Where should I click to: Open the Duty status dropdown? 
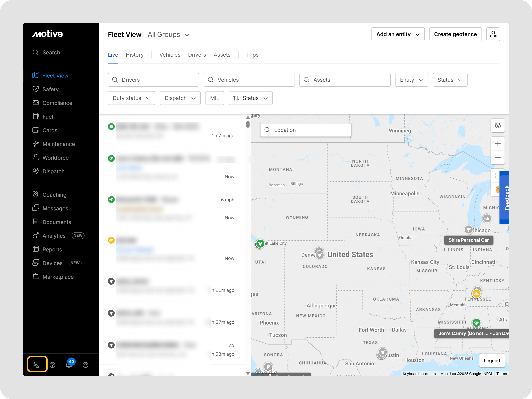click(131, 98)
